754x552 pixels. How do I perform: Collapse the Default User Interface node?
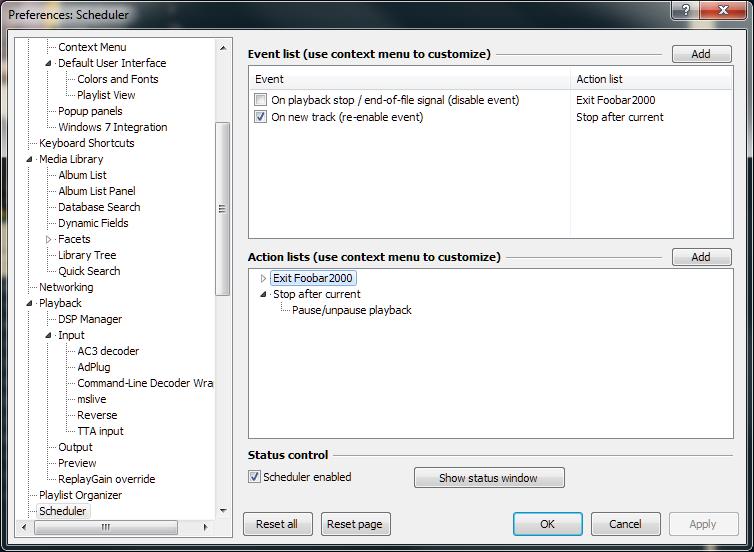[48, 63]
